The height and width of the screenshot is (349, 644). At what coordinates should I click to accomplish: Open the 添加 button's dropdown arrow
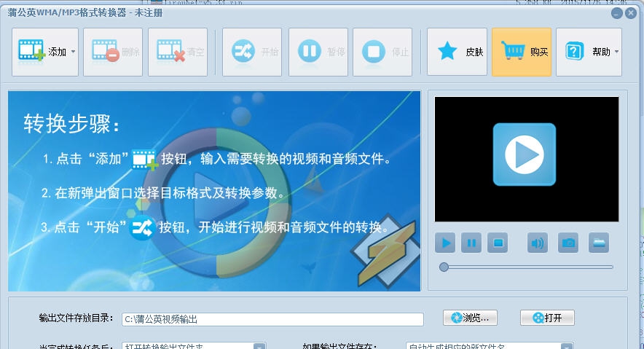(x=73, y=52)
